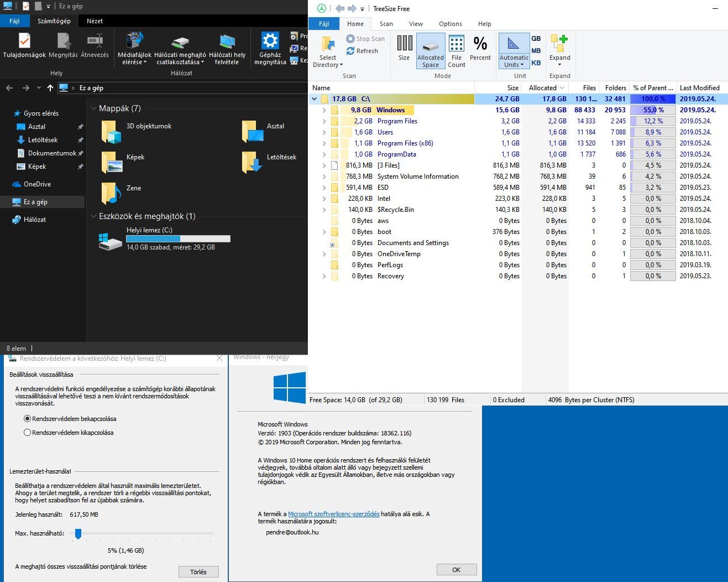Collapse the C:\ root node

pyautogui.click(x=315, y=99)
